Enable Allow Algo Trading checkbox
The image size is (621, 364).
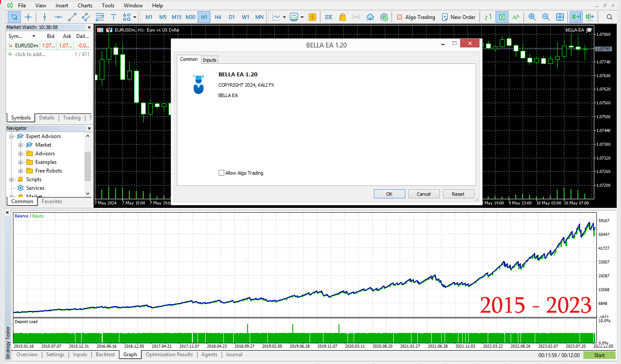tap(222, 173)
